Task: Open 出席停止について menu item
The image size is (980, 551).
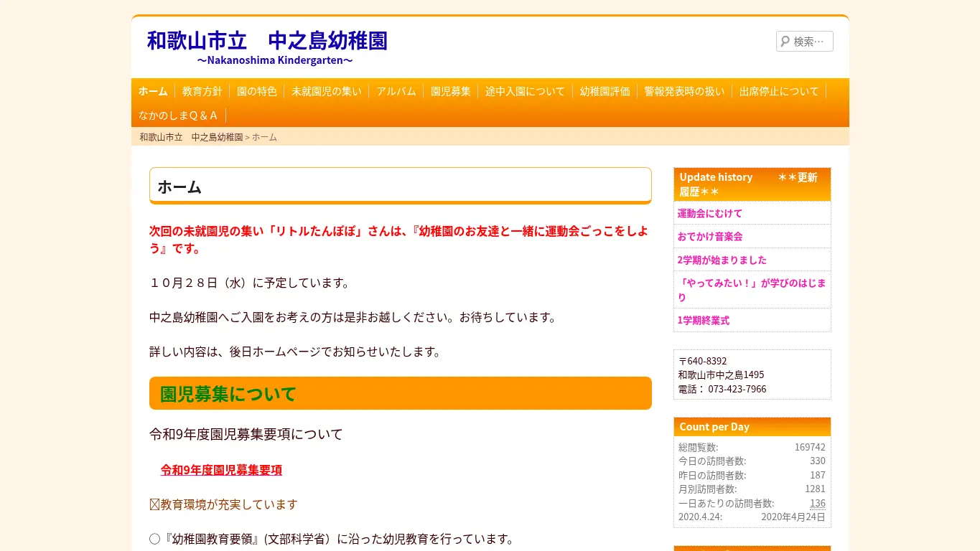Action: pos(779,91)
